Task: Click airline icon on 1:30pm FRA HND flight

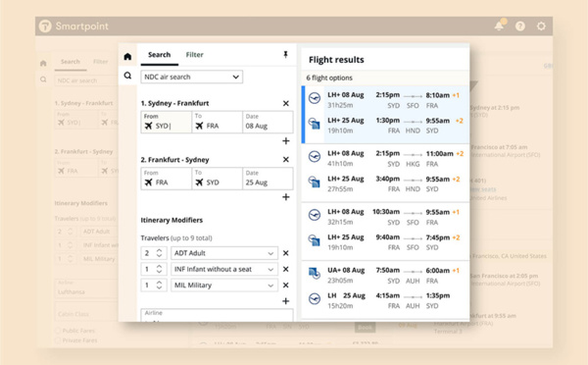Action: pyautogui.click(x=315, y=124)
